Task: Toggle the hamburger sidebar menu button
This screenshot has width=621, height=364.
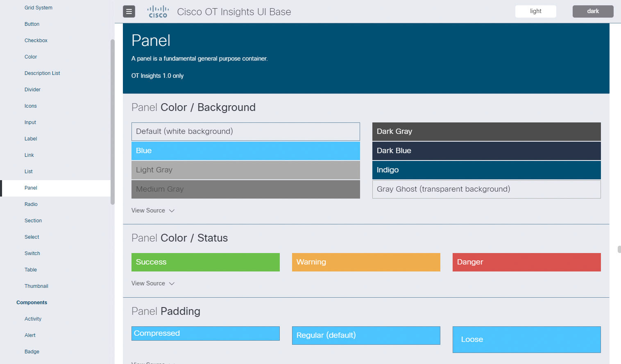Action: coord(129,11)
